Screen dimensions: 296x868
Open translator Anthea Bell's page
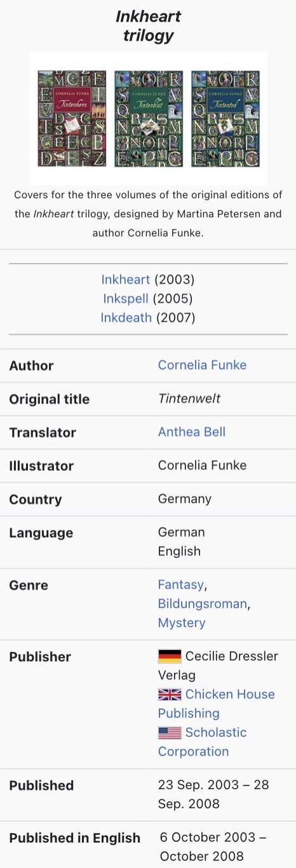click(x=192, y=432)
